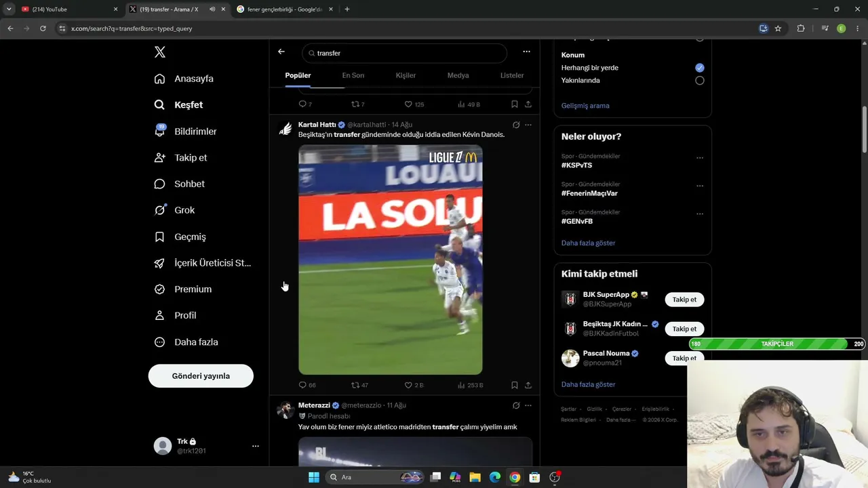
Task: Bookmark the post with 49 B views
Action: 514,104
